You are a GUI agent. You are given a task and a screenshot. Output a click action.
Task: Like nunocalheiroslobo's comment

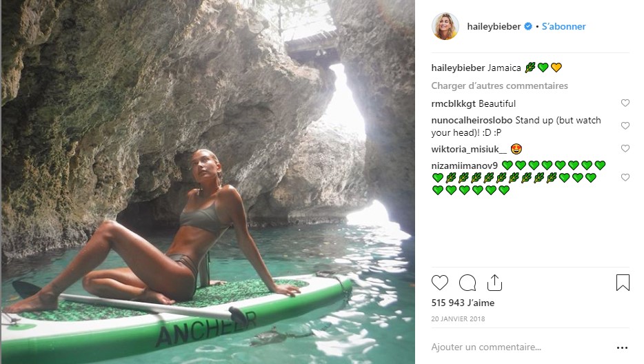[x=625, y=126]
